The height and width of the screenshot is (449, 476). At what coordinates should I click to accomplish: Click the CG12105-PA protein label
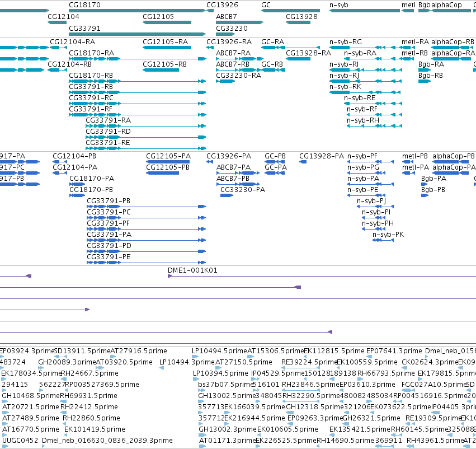(x=168, y=156)
